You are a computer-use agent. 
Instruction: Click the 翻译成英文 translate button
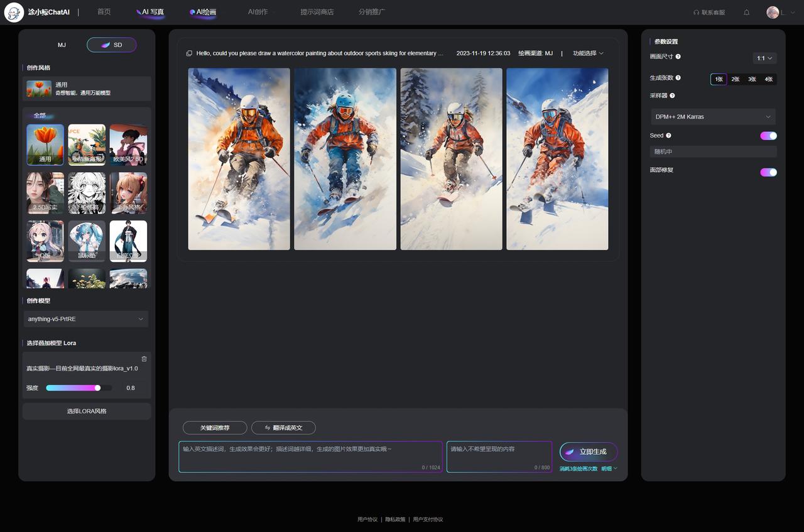[x=283, y=428]
